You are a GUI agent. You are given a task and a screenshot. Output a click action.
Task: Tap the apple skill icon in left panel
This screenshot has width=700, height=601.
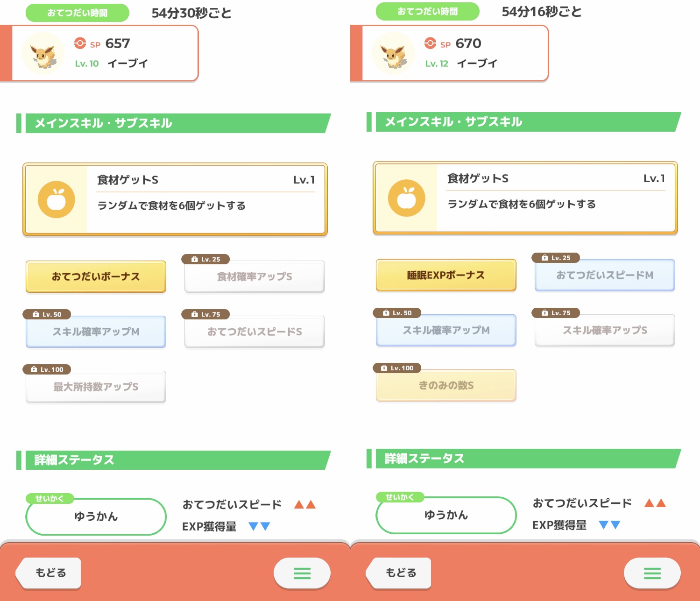point(57,199)
